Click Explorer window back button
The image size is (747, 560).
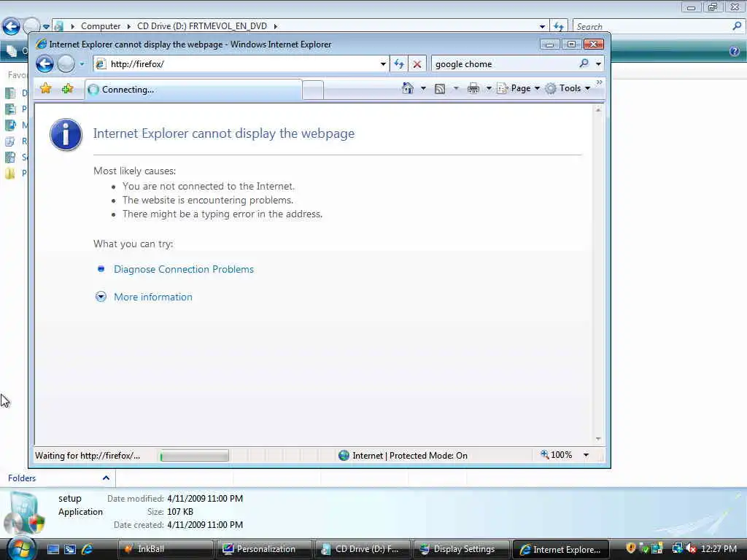coord(11,26)
